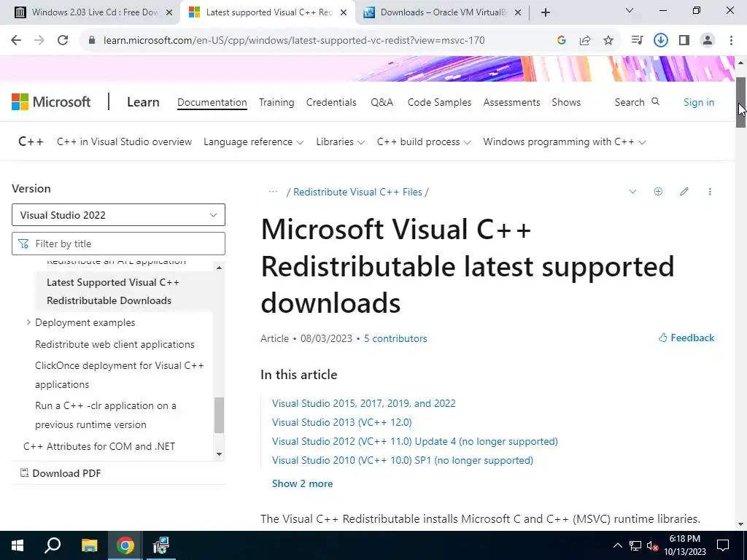The image size is (747, 560).
Task: Open the Documentation menu item
Action: pos(212,102)
